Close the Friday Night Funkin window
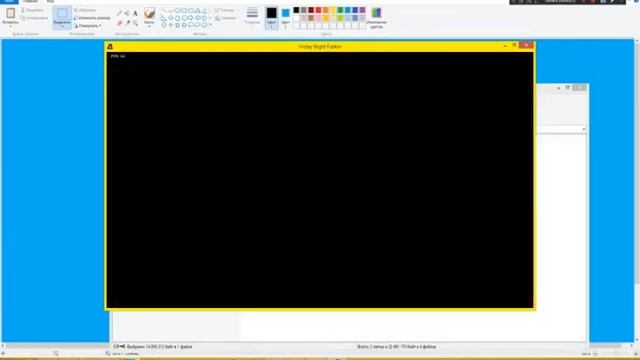The width and height of the screenshot is (640, 360). (x=526, y=45)
